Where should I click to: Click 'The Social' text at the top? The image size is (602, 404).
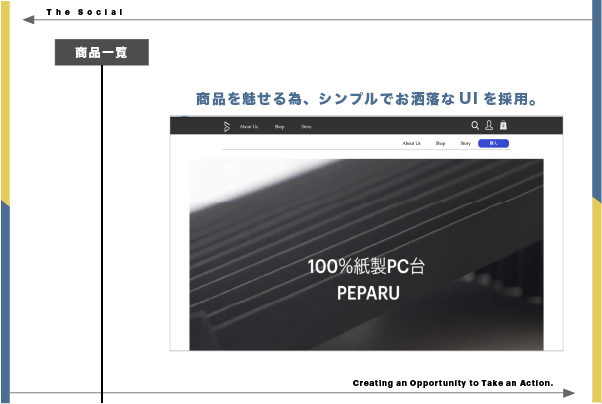85,12
